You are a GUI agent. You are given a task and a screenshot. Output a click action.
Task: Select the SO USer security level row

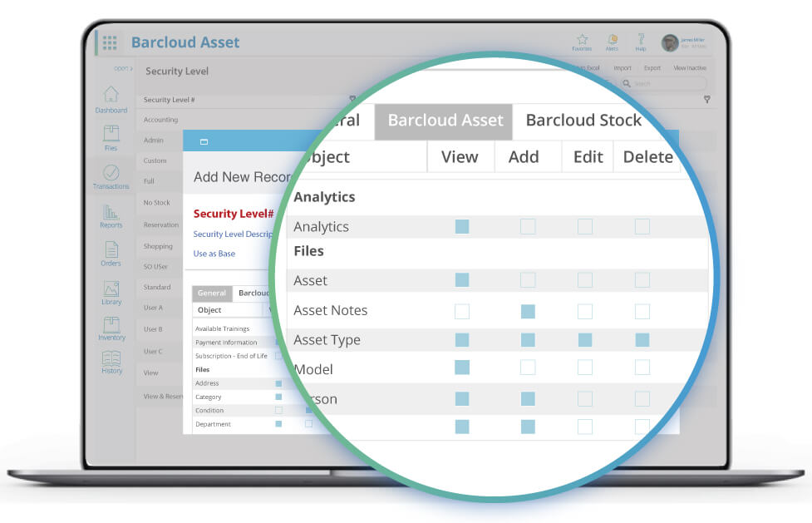tap(160, 266)
